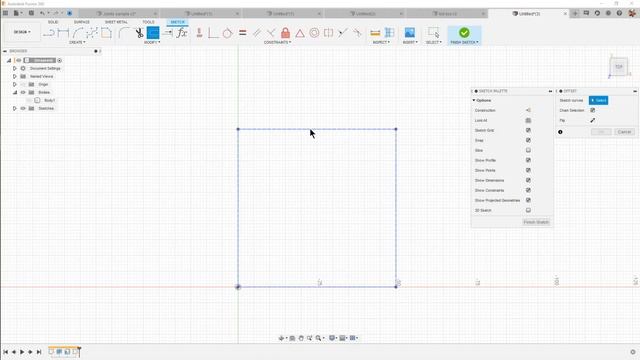Select the Fit Point Spline tool
This screenshot has width=640, height=360.
pos(92,33)
